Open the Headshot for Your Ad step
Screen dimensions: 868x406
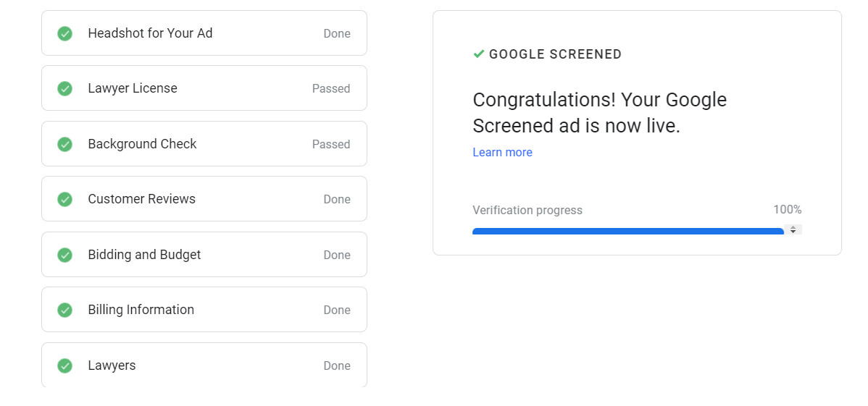click(204, 33)
